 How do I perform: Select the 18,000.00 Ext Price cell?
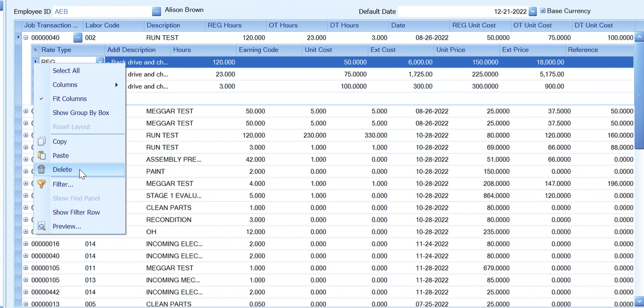click(x=532, y=62)
